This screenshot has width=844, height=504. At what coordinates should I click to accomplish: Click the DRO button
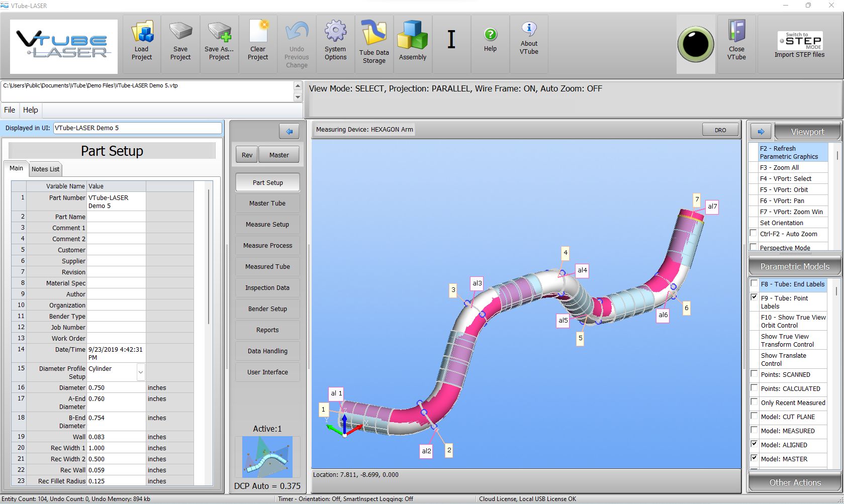tap(720, 130)
